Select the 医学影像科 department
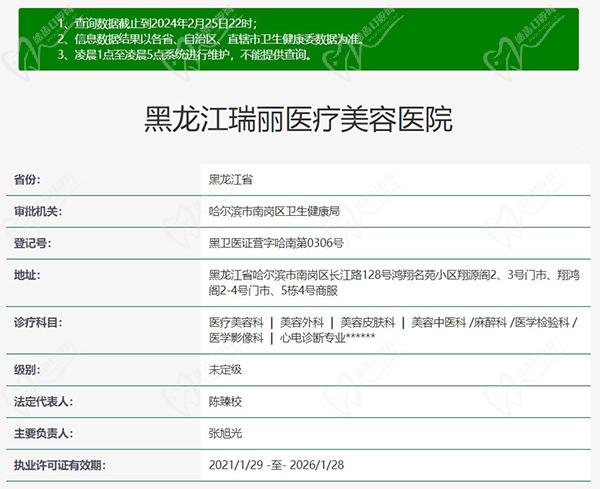The width and height of the screenshot is (600, 489). click(236, 338)
